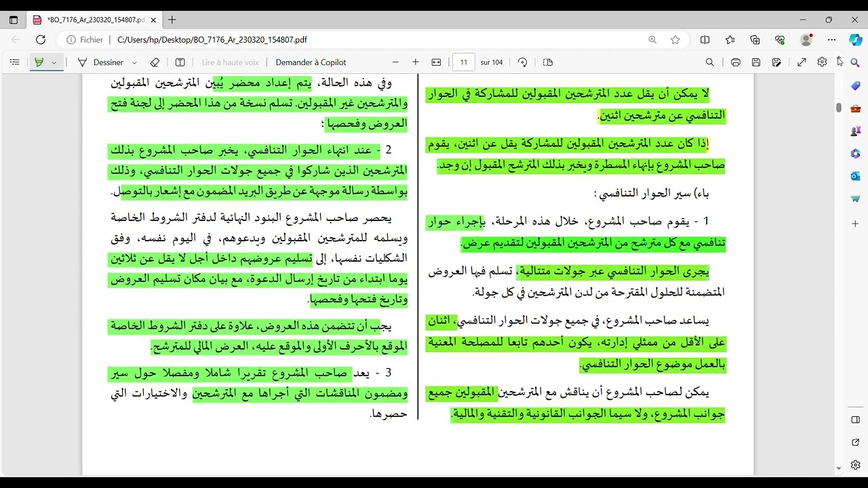868x488 pixels.
Task: Click scrollbar down arrow
Action: pyautogui.click(x=839, y=468)
